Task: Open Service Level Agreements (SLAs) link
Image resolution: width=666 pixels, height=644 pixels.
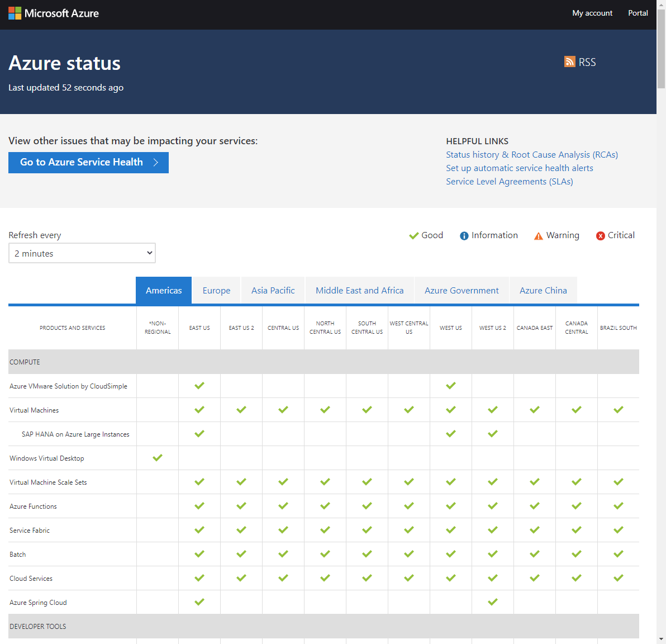Action: (x=509, y=182)
